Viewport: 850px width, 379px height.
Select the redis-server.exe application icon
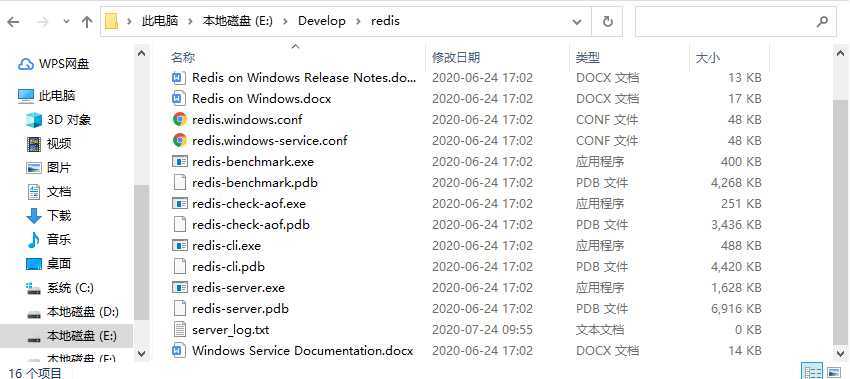point(179,287)
